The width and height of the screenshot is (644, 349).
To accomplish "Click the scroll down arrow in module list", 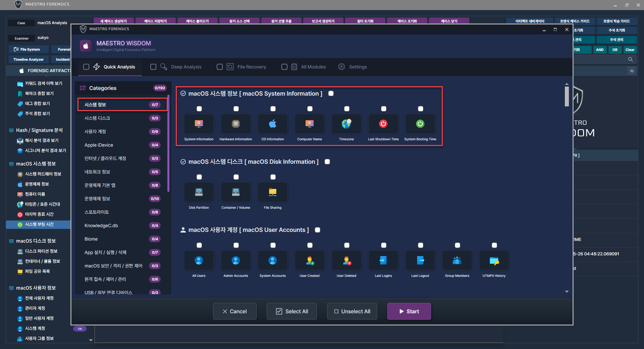I will point(567,292).
